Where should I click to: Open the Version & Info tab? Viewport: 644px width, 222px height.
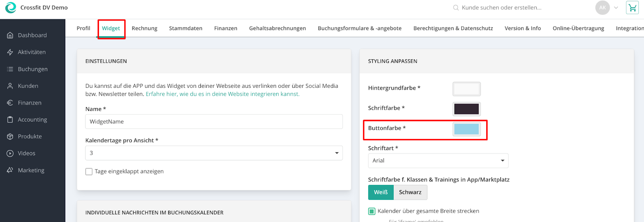(522, 28)
